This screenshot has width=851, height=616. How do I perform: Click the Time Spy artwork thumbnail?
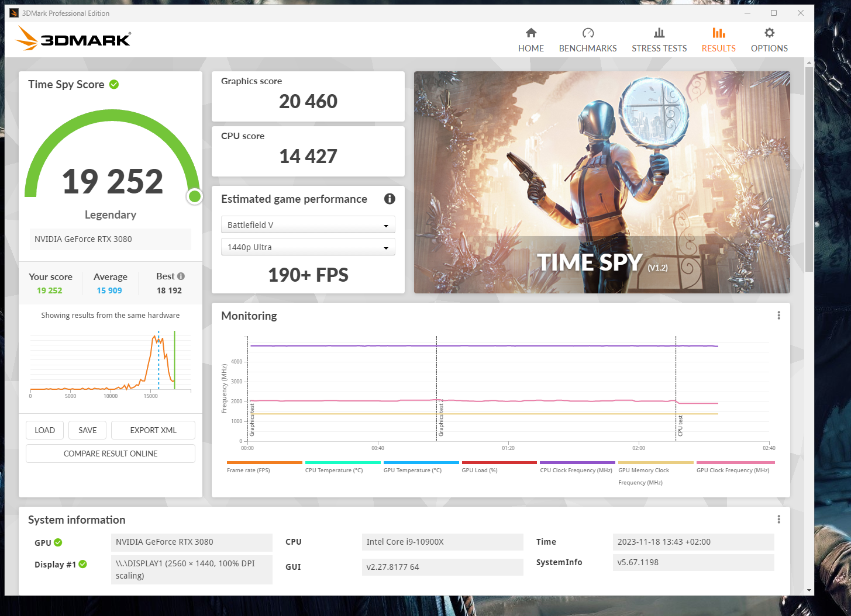[x=602, y=182]
